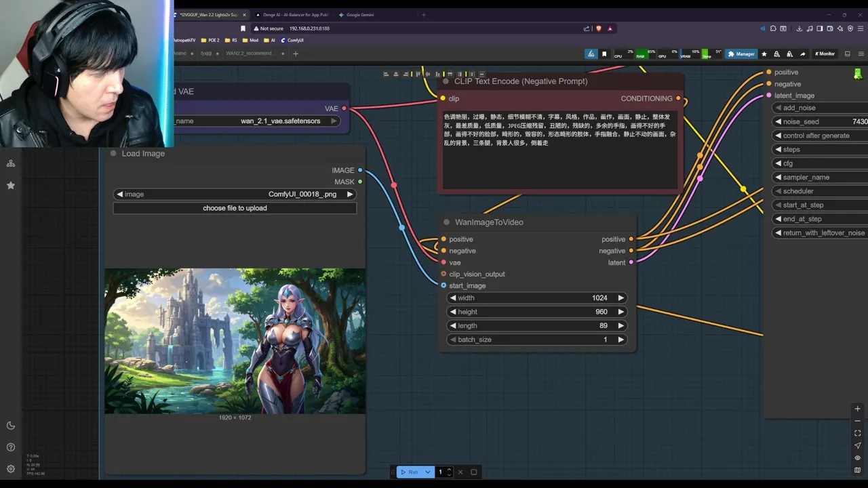Open the settings gear in left sidebar

pos(11,468)
